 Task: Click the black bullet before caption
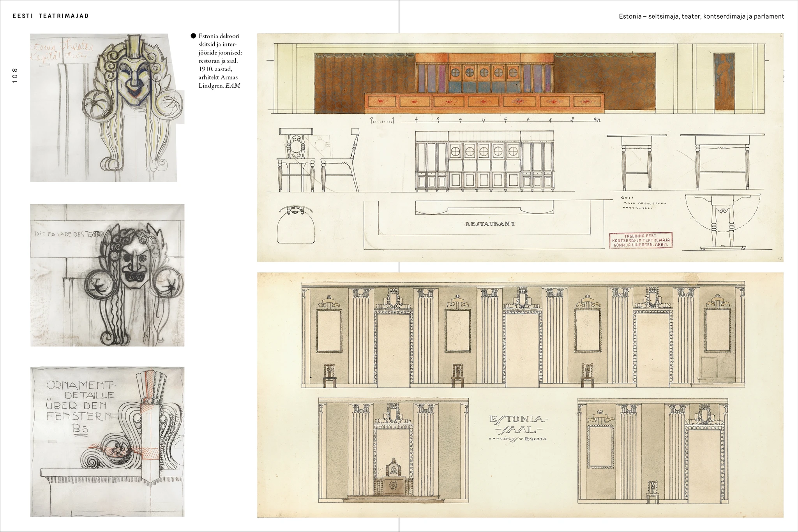193,36
